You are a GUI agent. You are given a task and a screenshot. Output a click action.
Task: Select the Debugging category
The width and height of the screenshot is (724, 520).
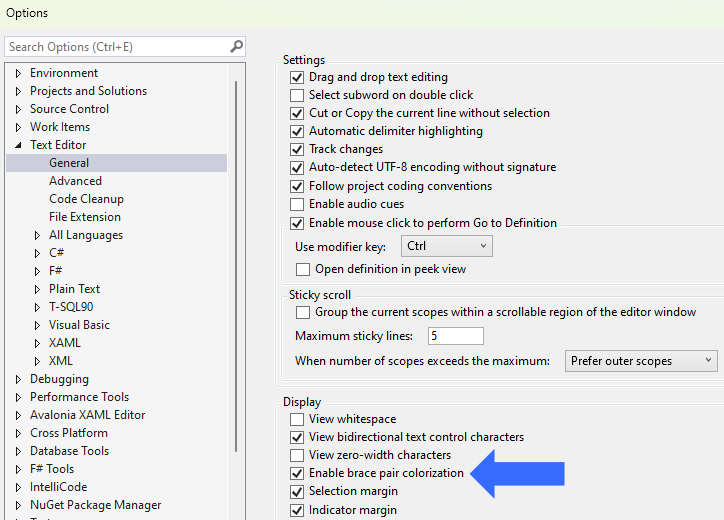click(x=59, y=379)
